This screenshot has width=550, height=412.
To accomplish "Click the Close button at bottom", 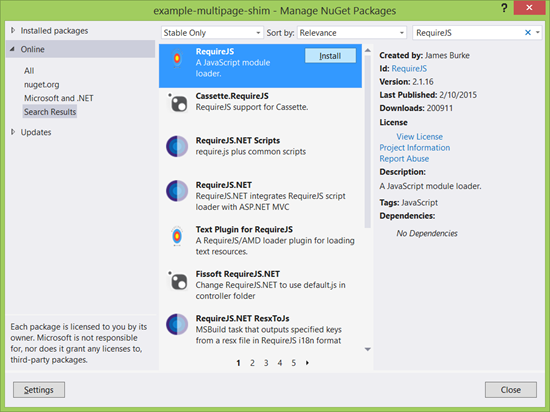I will point(511,390).
